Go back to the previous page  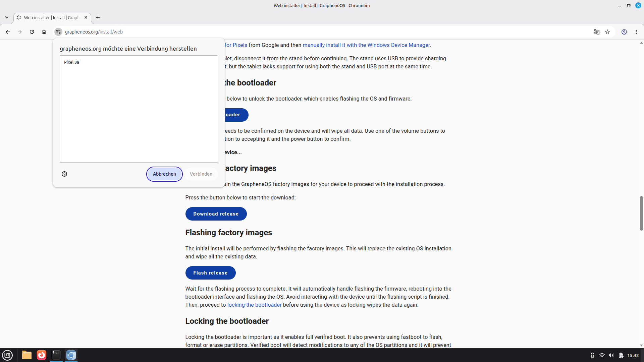[x=8, y=32]
